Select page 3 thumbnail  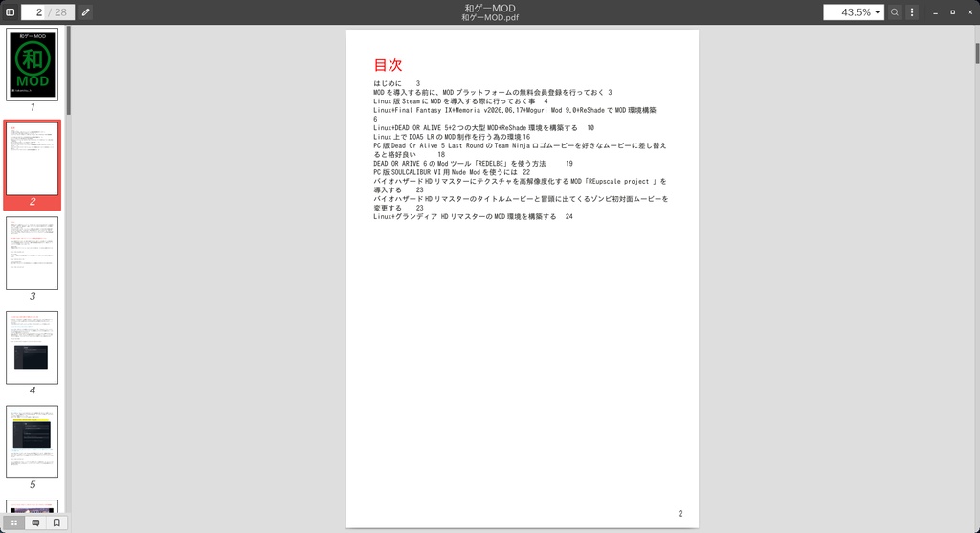(x=32, y=253)
